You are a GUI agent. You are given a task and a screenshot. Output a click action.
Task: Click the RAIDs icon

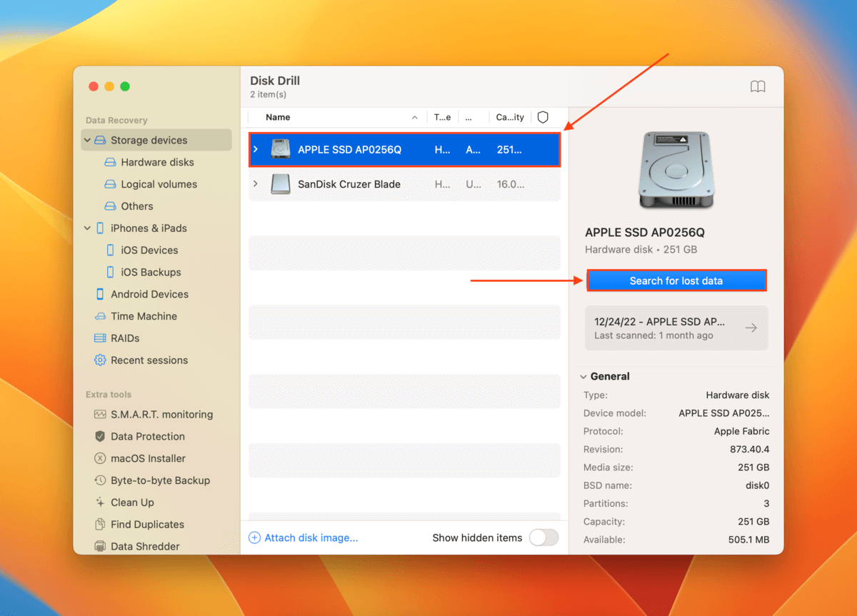click(x=100, y=338)
